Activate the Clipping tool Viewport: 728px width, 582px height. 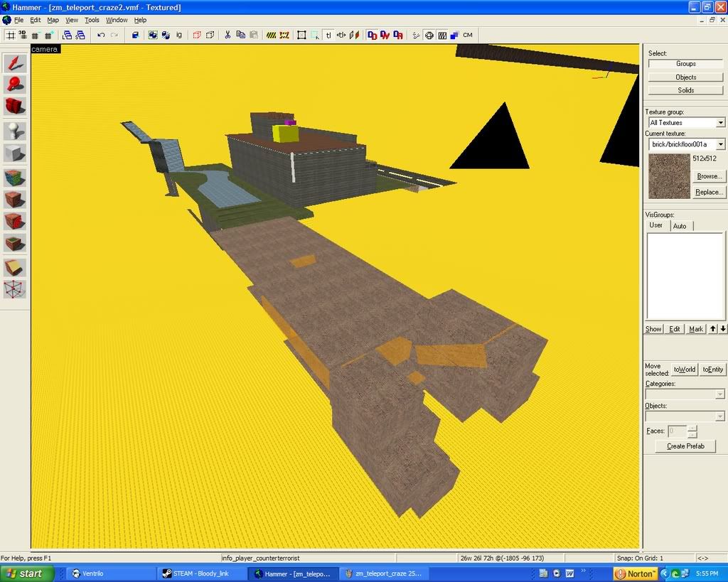[15, 267]
